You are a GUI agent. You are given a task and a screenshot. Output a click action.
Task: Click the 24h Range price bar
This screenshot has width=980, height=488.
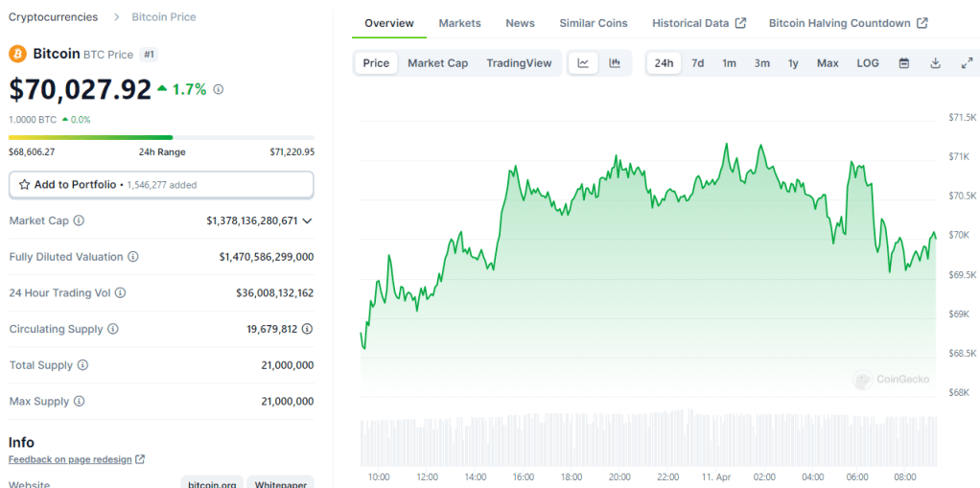[161, 138]
